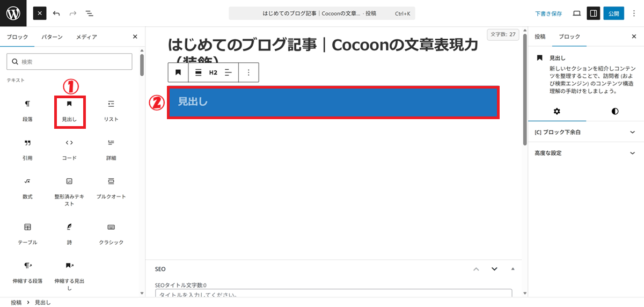Screen dimensions: 644x307
Task: Switch to the 投稿 sidebar tab
Action: click(540, 37)
